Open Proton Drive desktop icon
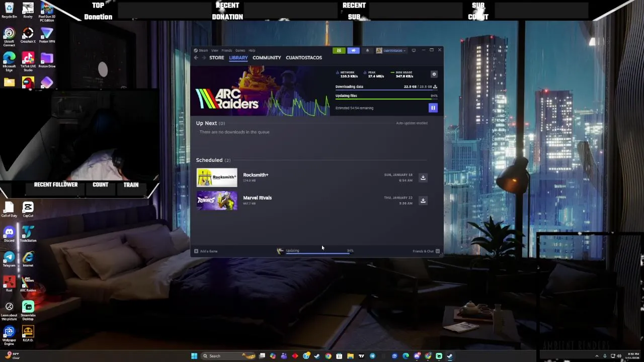 click(x=47, y=60)
